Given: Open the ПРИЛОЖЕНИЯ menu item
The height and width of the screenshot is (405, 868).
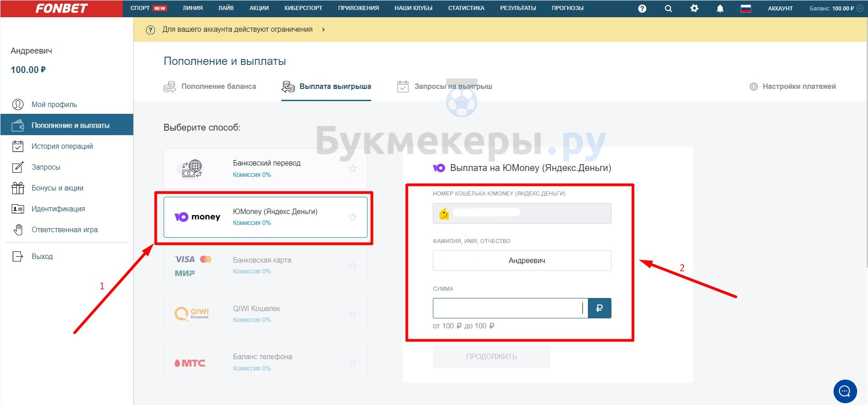Looking at the screenshot, I should click(359, 8).
